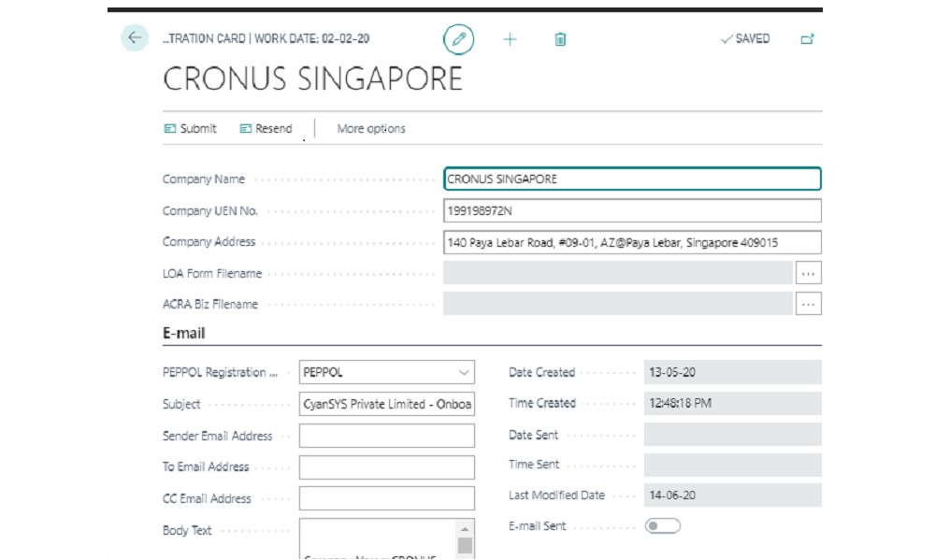The image size is (935, 560).
Task: Edit the Company Address field
Action: (x=632, y=243)
